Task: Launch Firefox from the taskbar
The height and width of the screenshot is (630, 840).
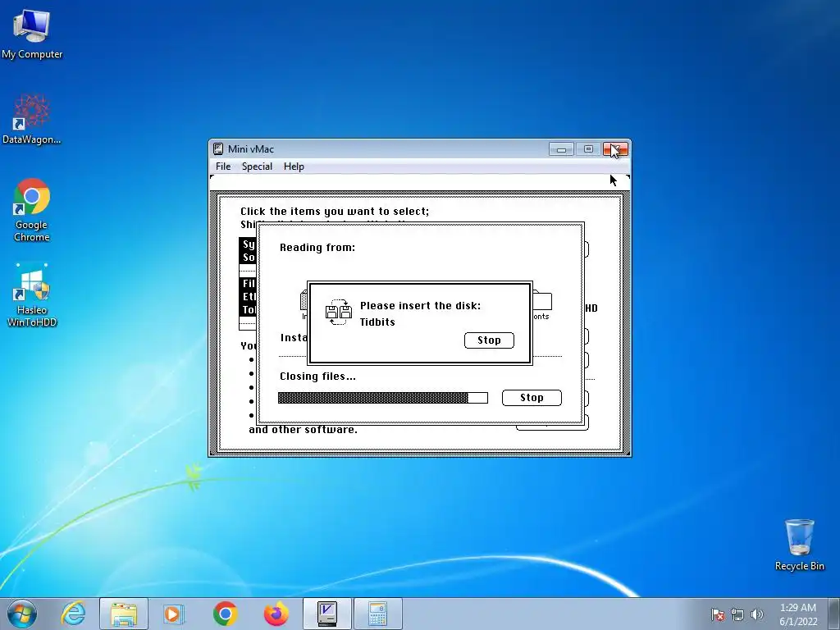Action: pyautogui.click(x=276, y=614)
